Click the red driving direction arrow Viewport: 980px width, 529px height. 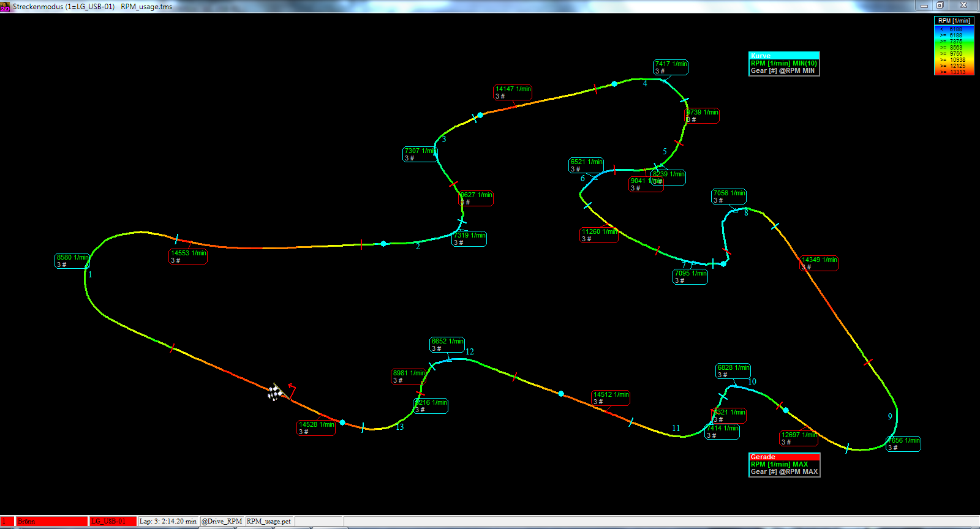(x=292, y=389)
